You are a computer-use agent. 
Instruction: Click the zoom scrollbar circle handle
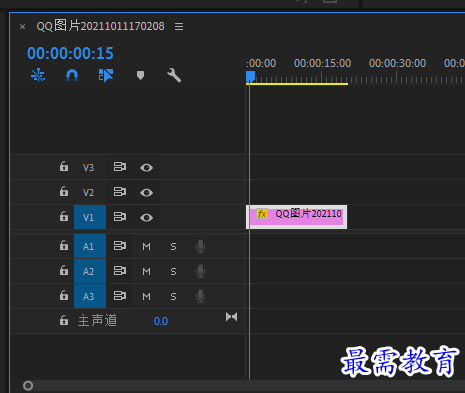pyautogui.click(x=28, y=386)
